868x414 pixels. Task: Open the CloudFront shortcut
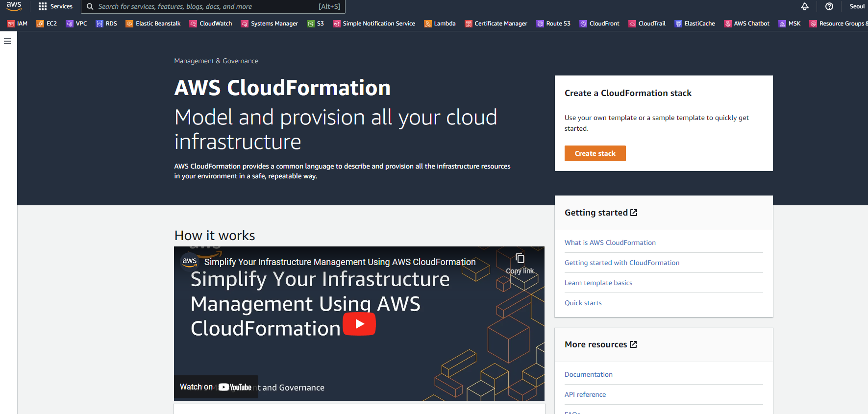click(599, 24)
